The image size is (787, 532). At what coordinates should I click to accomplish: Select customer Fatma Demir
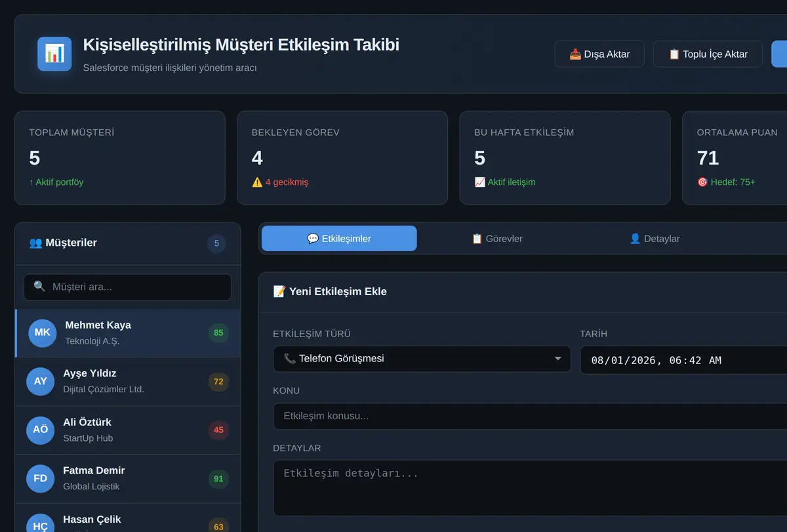128,479
